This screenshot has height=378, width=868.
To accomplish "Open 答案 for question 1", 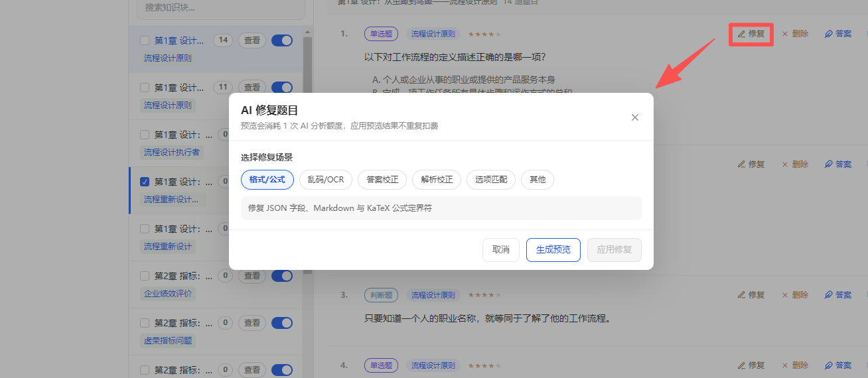I will point(837,34).
